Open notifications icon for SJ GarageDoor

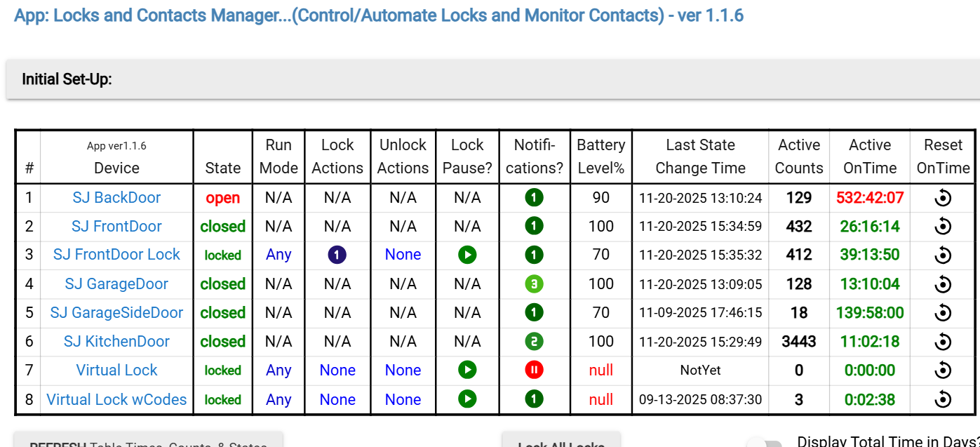(x=534, y=284)
